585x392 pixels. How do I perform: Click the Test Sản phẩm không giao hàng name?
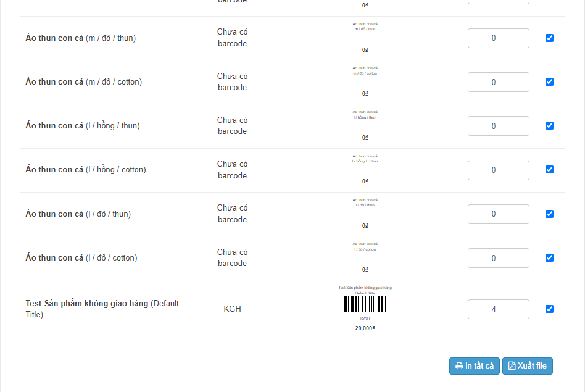86,304
